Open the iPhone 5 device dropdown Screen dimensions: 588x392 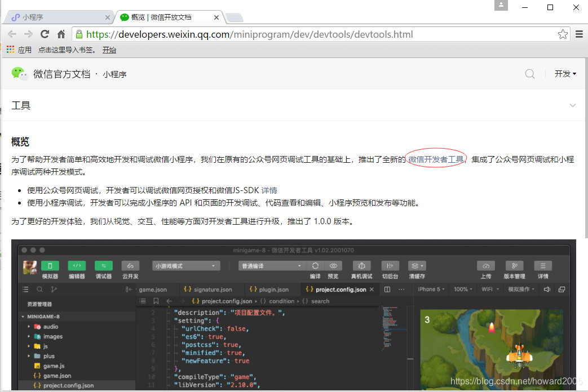tap(431, 289)
